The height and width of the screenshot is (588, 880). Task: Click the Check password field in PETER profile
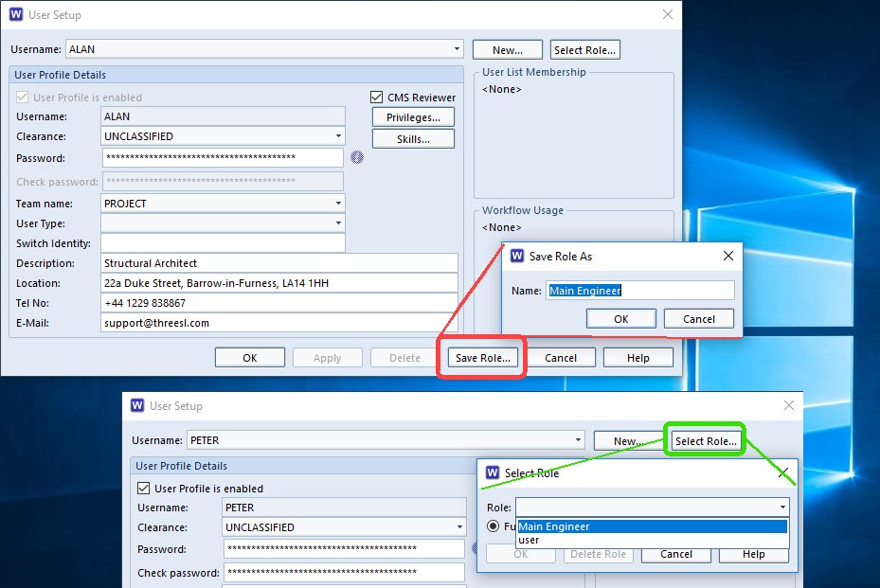click(x=344, y=572)
